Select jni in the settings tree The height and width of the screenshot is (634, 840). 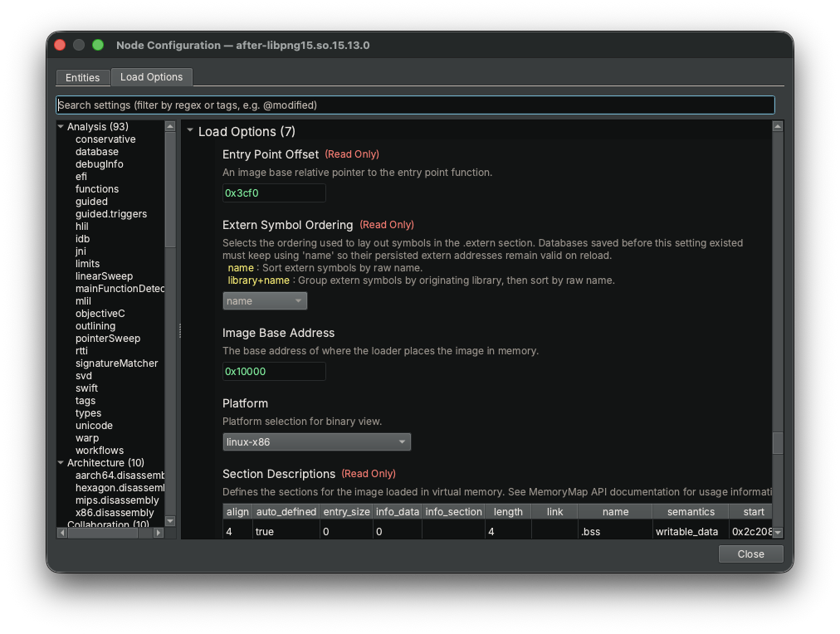(81, 251)
